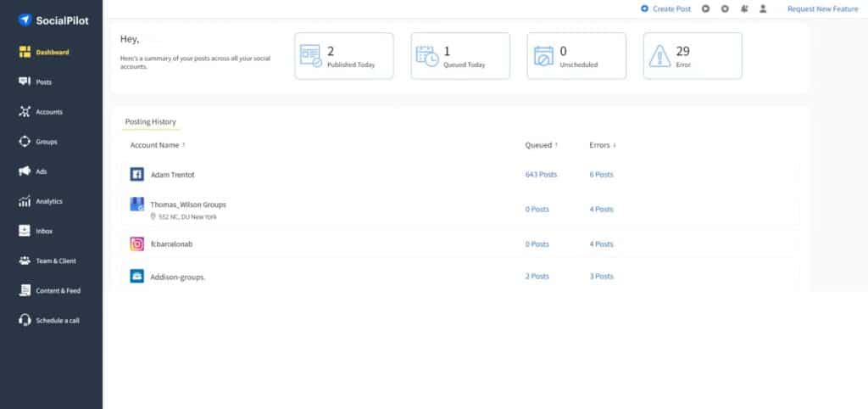This screenshot has width=868, height=409.
Task: Open 6 Posts errors for Adam Trentot
Action: tap(601, 175)
